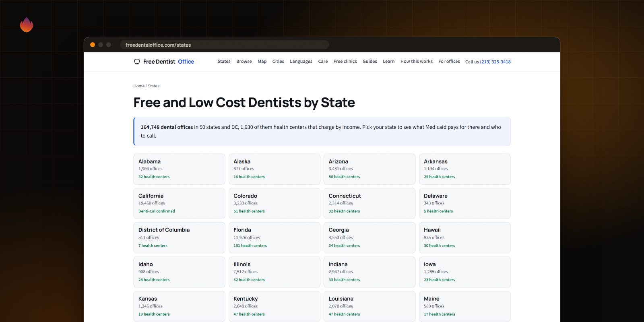Open the Georgia state card
This screenshot has height=322, width=644.
point(369,238)
